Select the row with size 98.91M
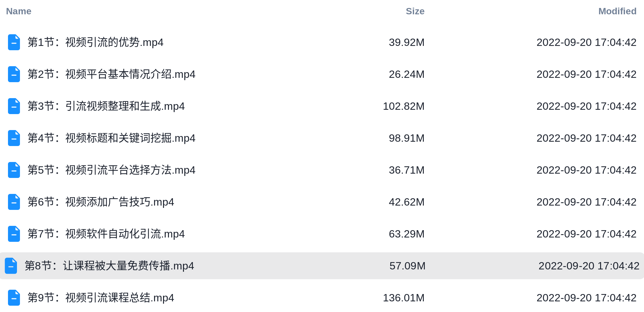The width and height of the screenshot is (644, 312). (322, 138)
